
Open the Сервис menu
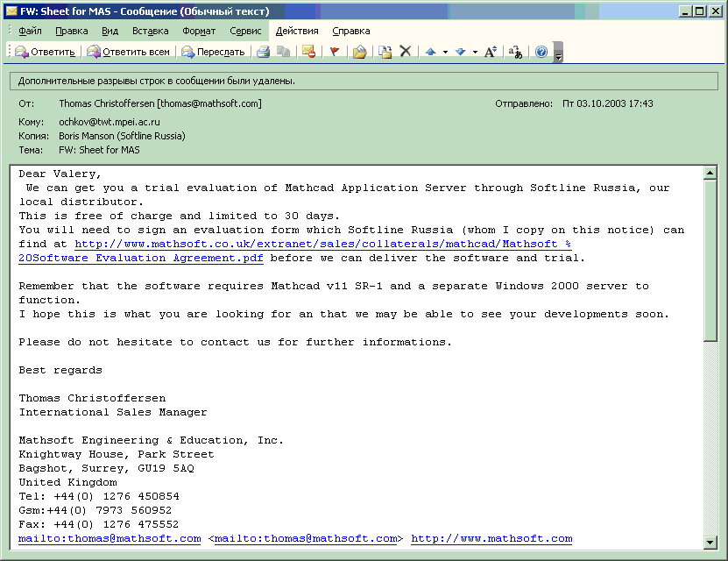(245, 31)
